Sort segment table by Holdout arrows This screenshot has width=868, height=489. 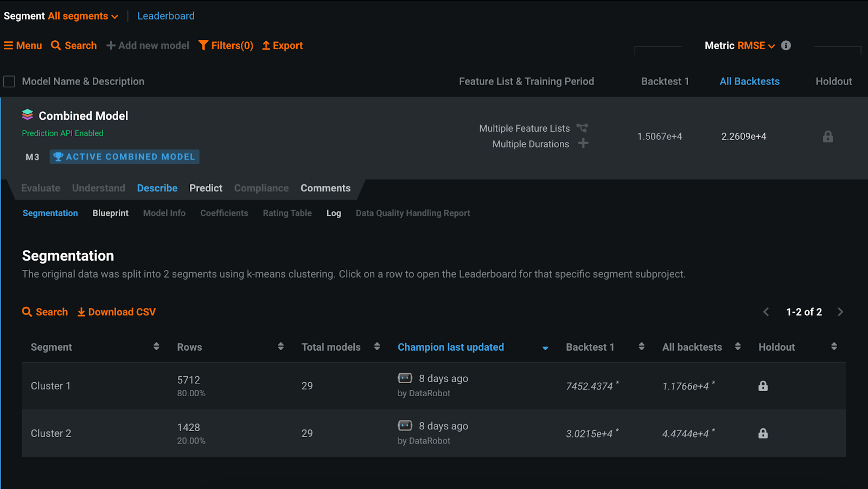pos(834,346)
